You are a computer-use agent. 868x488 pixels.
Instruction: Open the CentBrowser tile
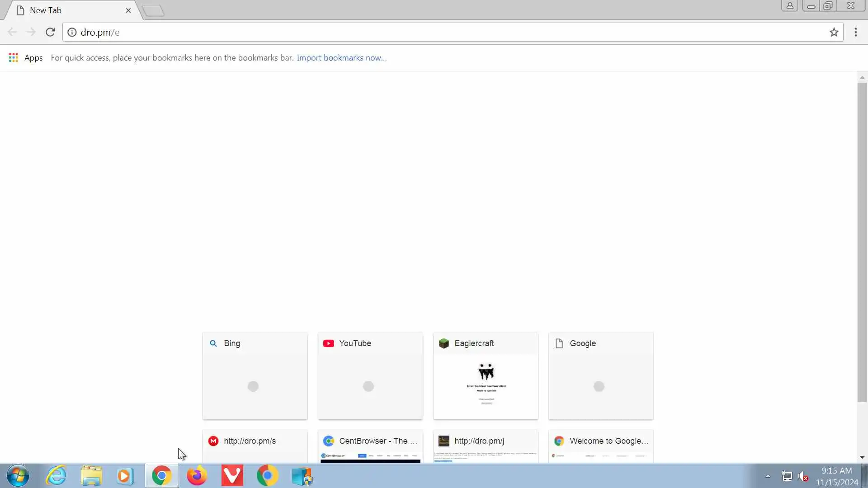point(370,446)
